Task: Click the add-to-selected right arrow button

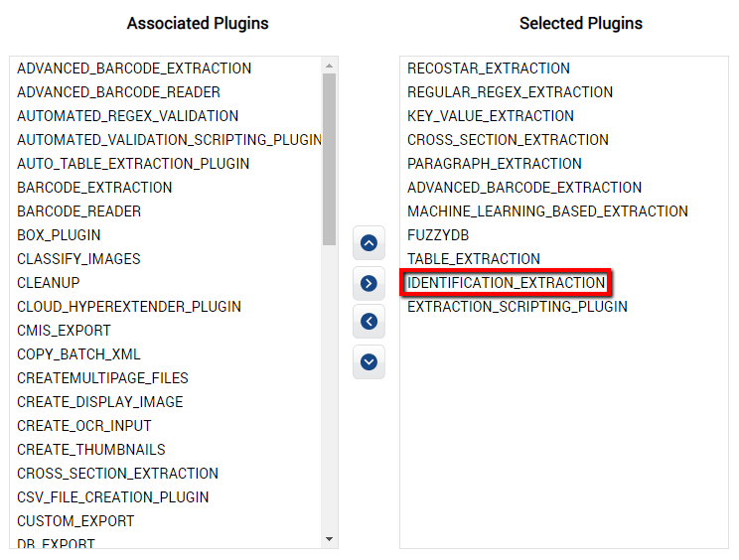Action: click(x=369, y=283)
